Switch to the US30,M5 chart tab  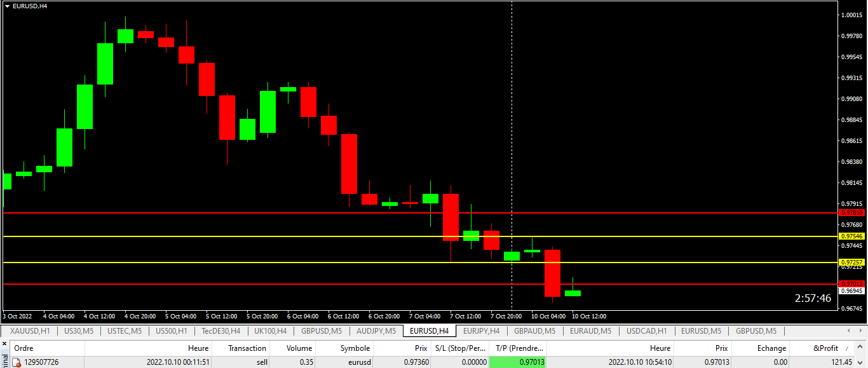tap(78, 331)
